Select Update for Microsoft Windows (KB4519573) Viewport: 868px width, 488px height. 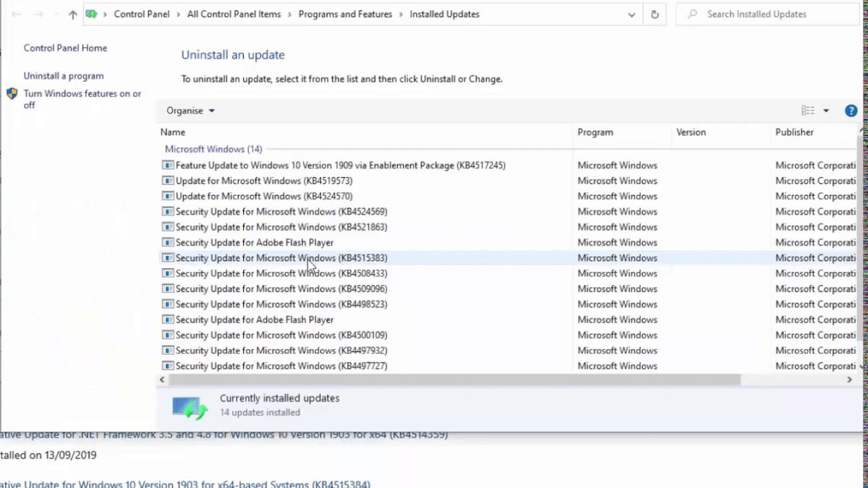264,181
